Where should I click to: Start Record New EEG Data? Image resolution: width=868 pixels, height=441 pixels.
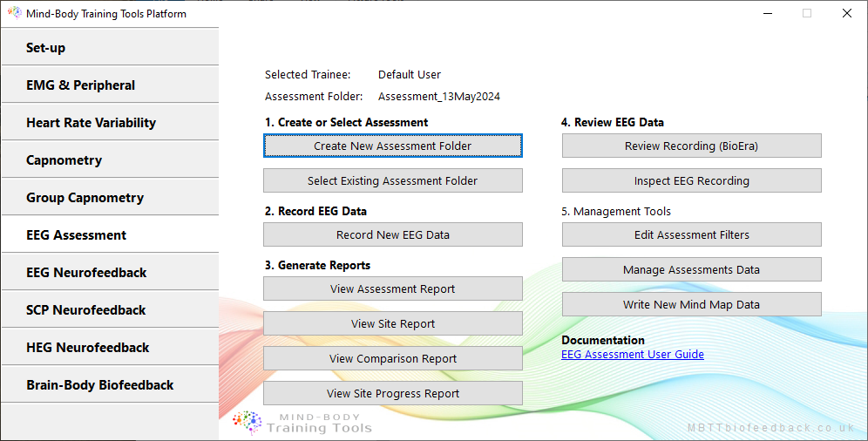pyautogui.click(x=392, y=234)
